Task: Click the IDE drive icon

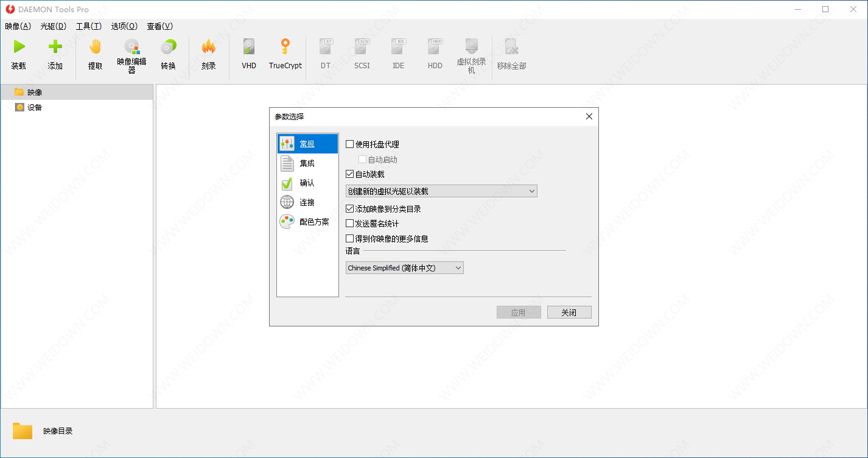Action: point(399,47)
